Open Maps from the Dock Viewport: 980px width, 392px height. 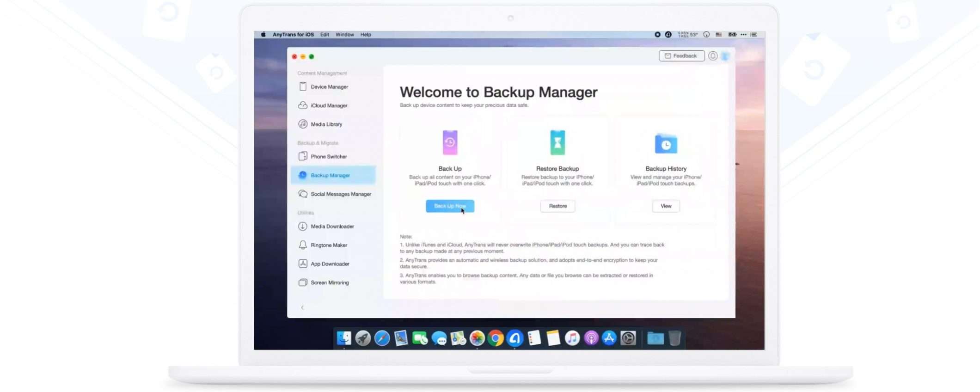[x=458, y=338]
